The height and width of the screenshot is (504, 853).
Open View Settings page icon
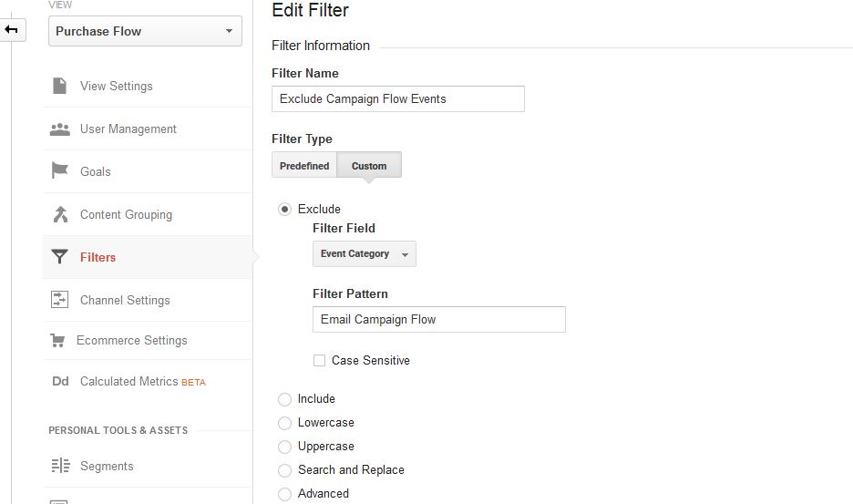(60, 86)
